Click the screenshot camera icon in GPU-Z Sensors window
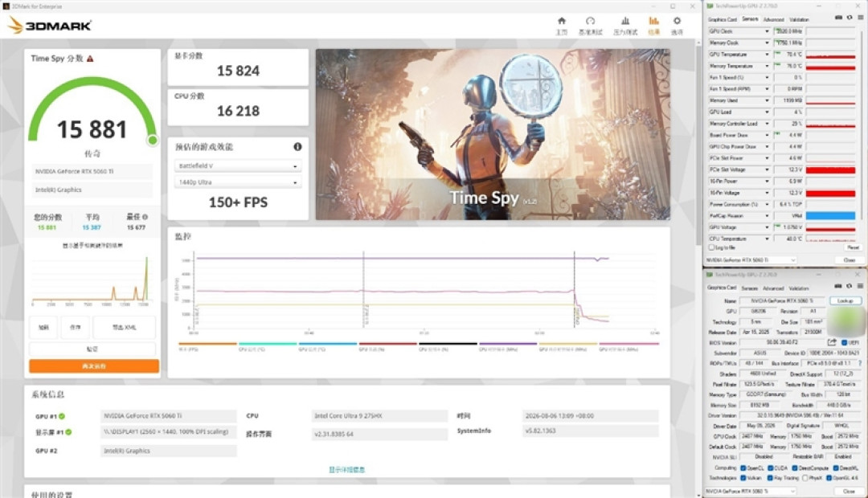Image resolution: width=868 pixels, height=498 pixels. point(838,18)
